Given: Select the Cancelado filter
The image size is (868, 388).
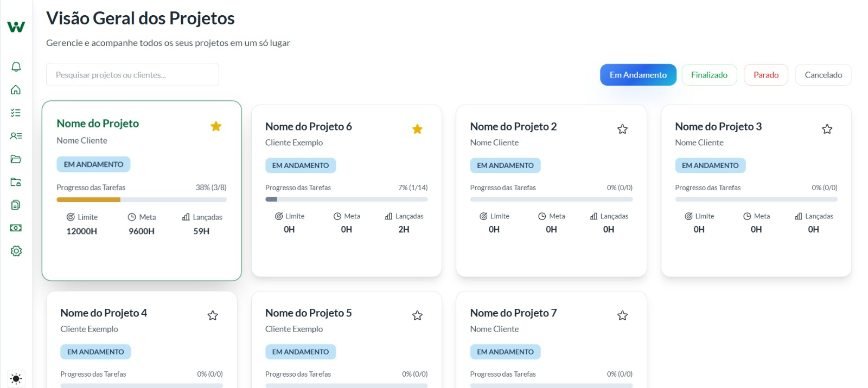Looking at the screenshot, I should coord(824,75).
